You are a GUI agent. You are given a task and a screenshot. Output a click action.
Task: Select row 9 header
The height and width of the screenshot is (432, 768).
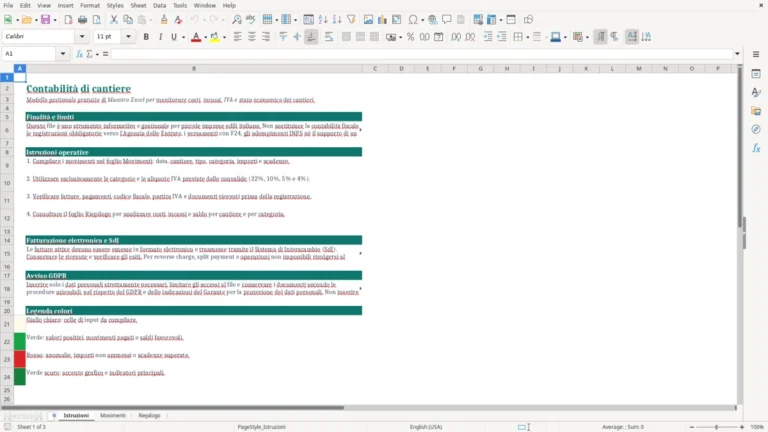[7, 166]
